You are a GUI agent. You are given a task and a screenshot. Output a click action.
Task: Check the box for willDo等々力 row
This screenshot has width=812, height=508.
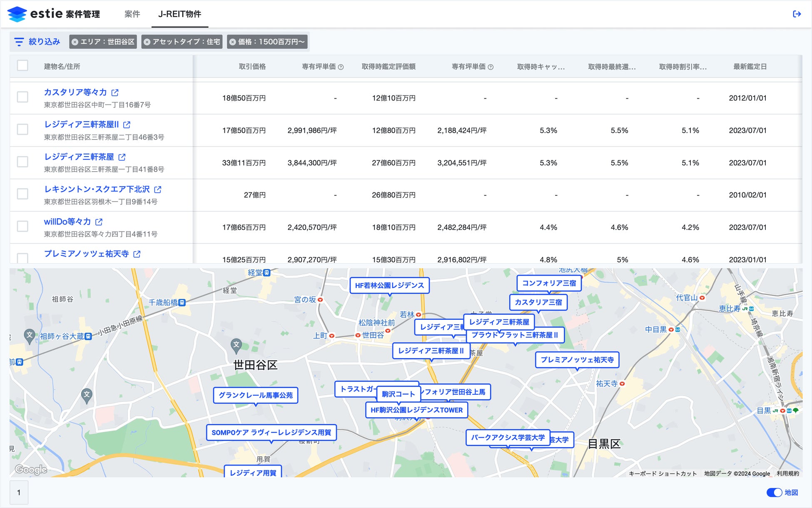click(22, 226)
